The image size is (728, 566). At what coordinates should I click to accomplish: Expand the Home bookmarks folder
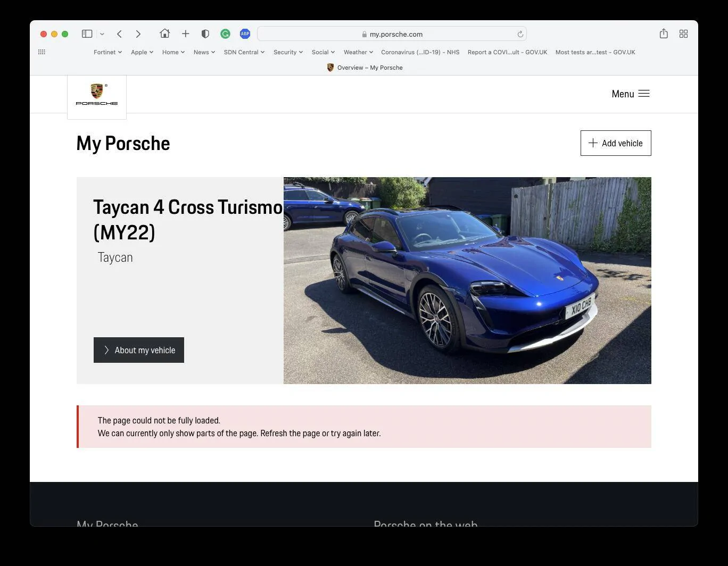point(173,52)
